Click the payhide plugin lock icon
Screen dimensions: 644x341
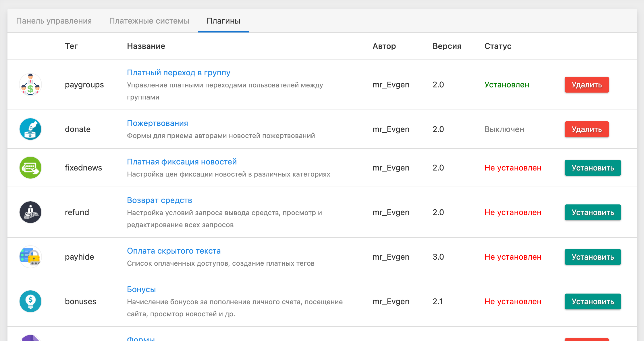(30, 257)
